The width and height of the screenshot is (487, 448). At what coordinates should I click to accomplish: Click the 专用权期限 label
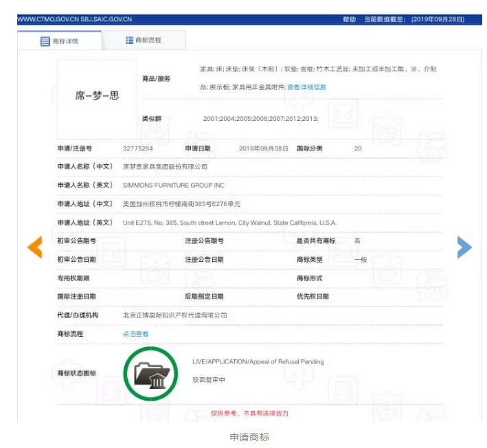pos(73,278)
